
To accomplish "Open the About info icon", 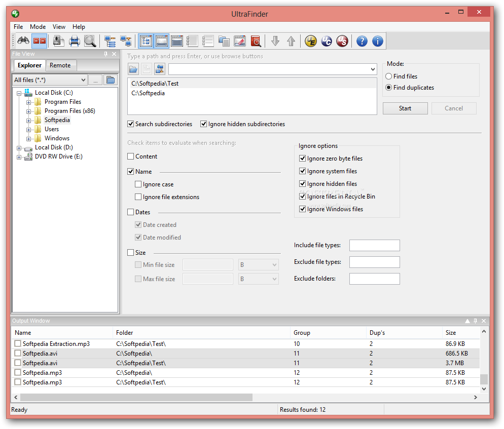I will [x=378, y=41].
